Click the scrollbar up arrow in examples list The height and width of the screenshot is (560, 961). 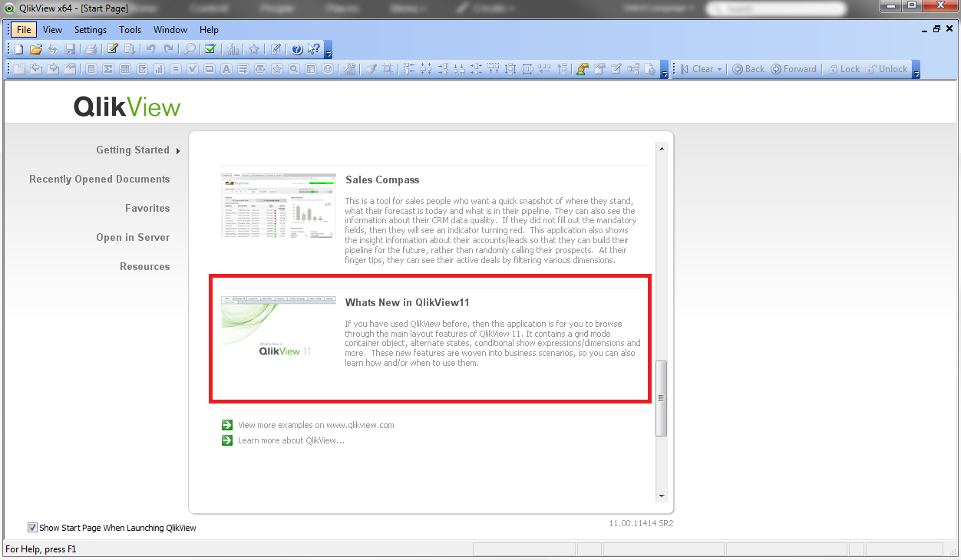click(x=662, y=149)
